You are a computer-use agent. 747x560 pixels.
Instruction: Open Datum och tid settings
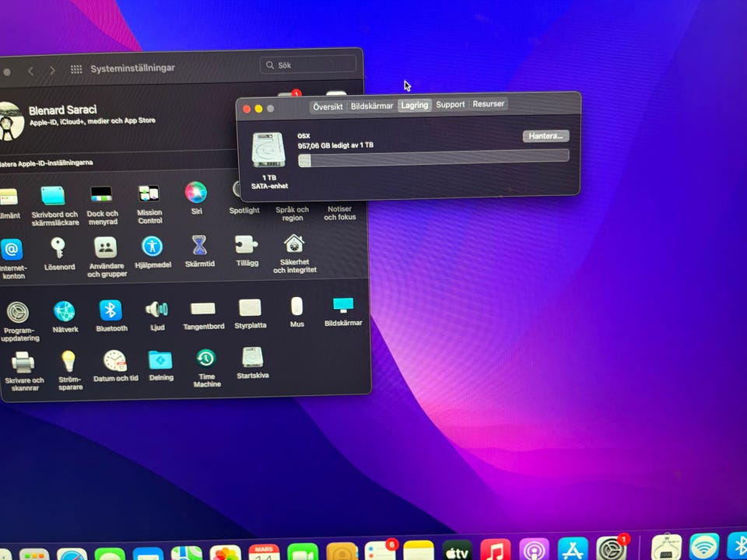click(x=115, y=361)
